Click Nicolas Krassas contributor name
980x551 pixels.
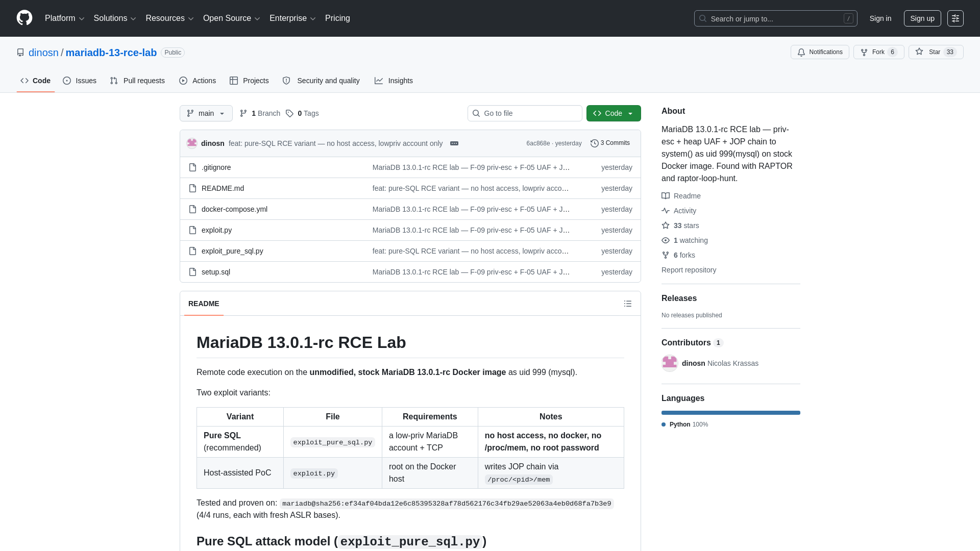[733, 363]
